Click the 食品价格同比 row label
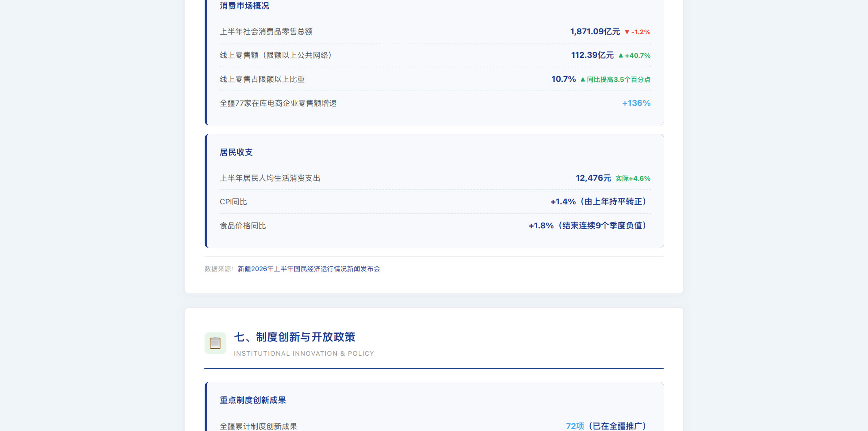868x431 pixels. point(243,226)
